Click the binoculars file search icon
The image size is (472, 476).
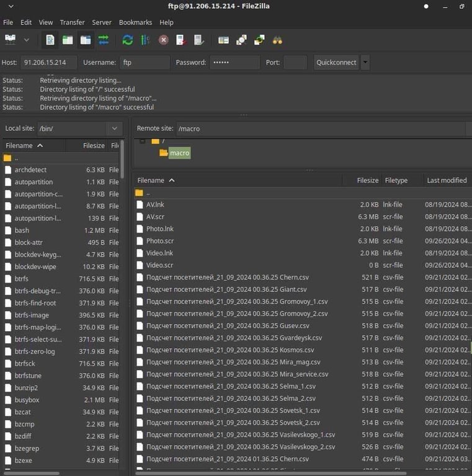coord(277,40)
